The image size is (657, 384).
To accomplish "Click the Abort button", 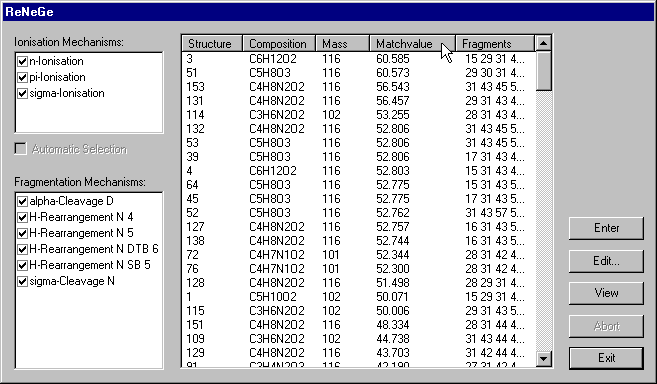I will click(x=606, y=326).
